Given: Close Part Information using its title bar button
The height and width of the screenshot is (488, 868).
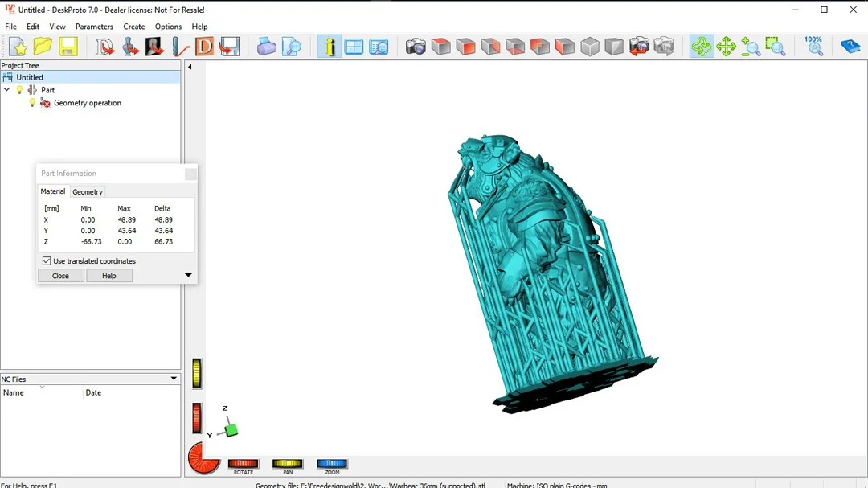Looking at the screenshot, I should (x=190, y=174).
